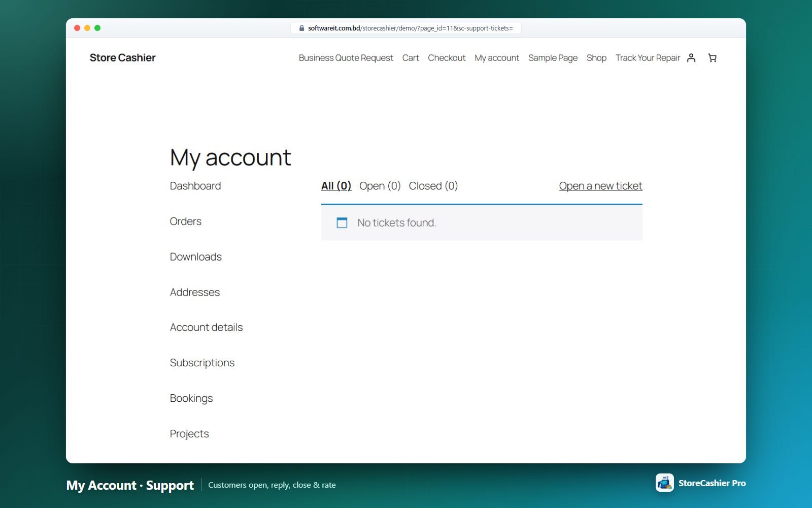
Task: Click the 'No tickets found.' message text
Action: pyautogui.click(x=397, y=223)
